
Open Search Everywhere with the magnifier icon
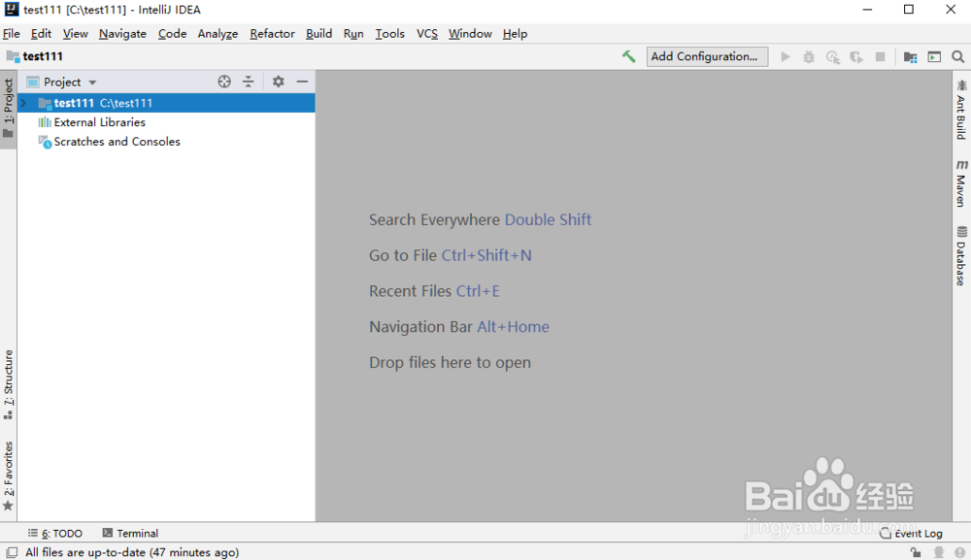click(x=957, y=56)
